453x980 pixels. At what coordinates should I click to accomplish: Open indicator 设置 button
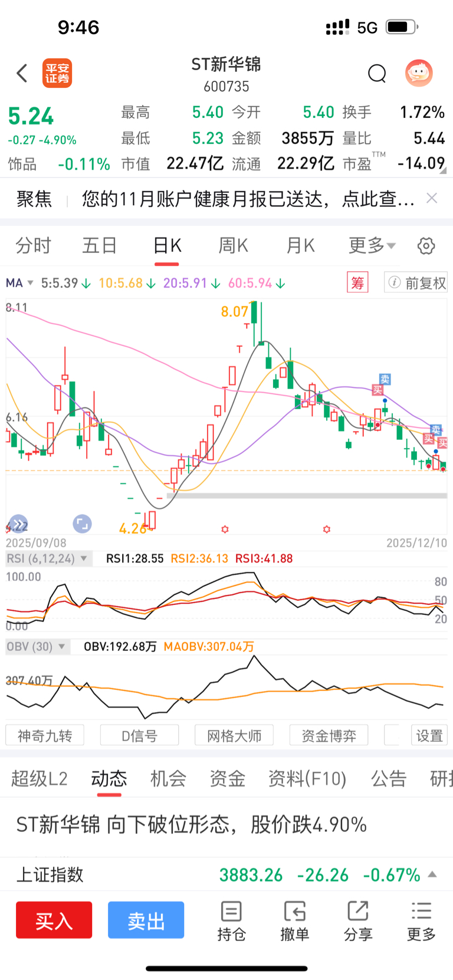[x=429, y=735]
